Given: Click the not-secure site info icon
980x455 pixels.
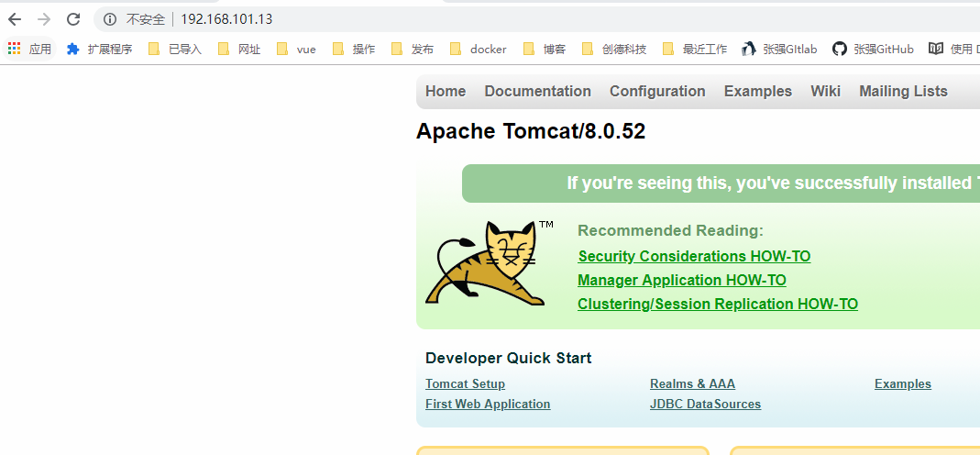Looking at the screenshot, I should (110, 19).
